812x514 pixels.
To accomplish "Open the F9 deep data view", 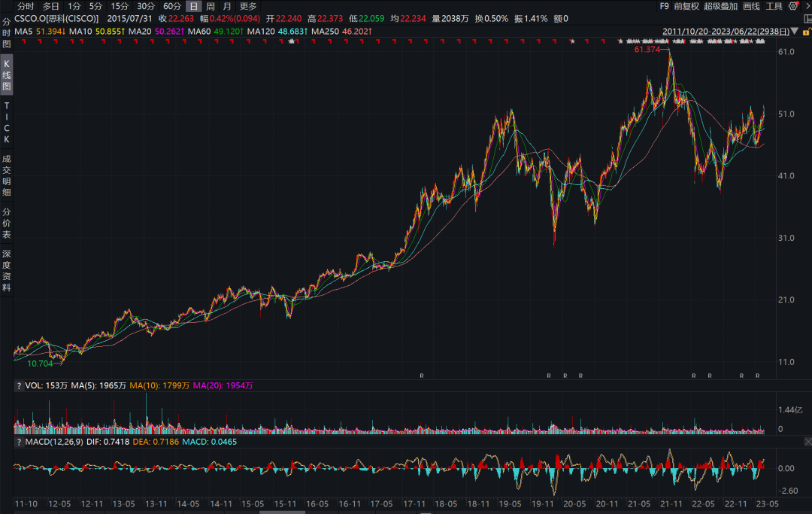I will tap(664, 6).
